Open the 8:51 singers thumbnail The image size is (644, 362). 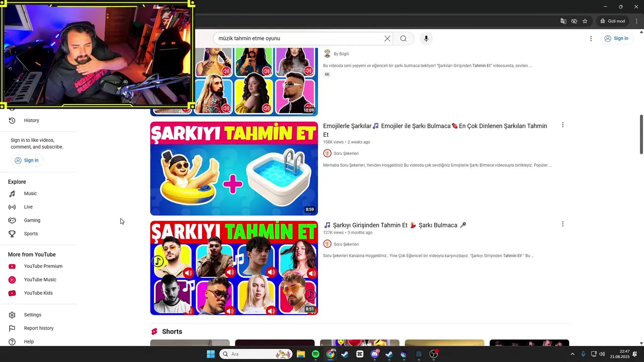[234, 268]
